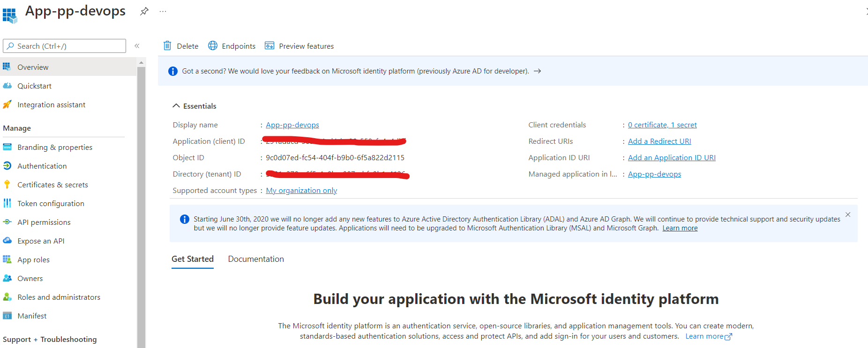The height and width of the screenshot is (348, 868).
Task: Pin the App-pp-devops page
Action: (144, 11)
